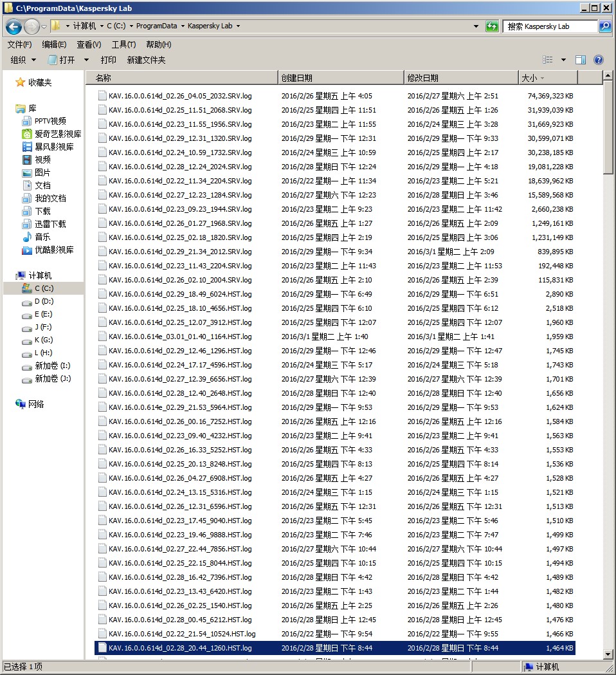Open the 文件(F) menu
This screenshot has height=675, width=616.
[19, 44]
